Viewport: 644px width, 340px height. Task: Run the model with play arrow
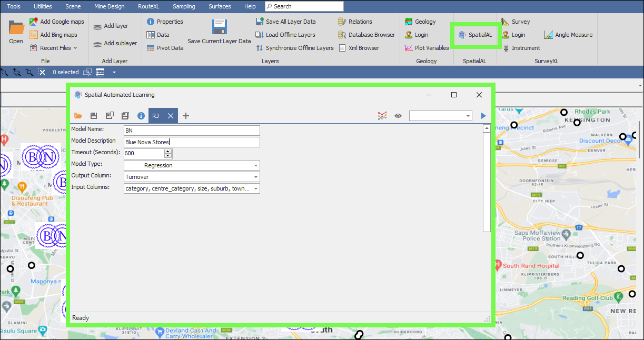tap(483, 116)
